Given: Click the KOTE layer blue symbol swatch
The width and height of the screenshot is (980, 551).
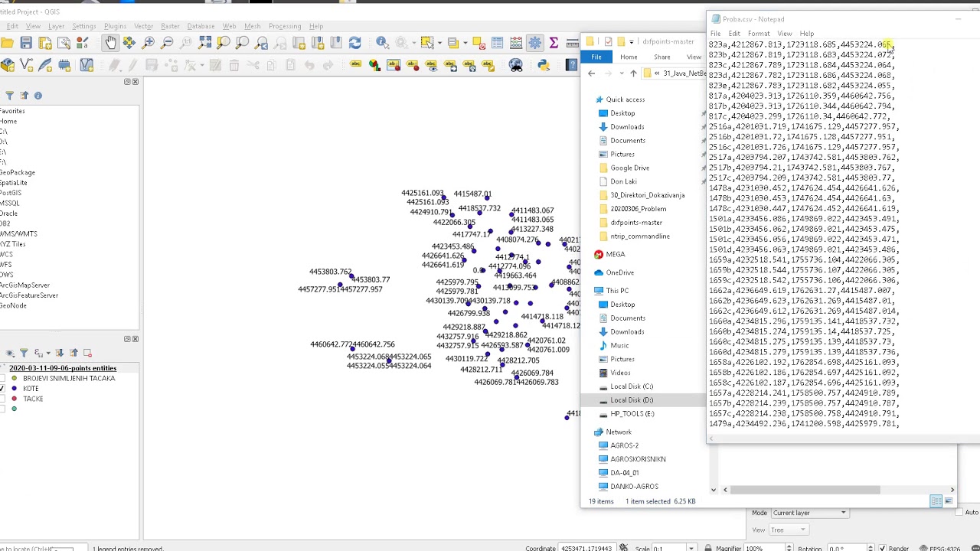Looking at the screenshot, I should pyautogui.click(x=14, y=389).
